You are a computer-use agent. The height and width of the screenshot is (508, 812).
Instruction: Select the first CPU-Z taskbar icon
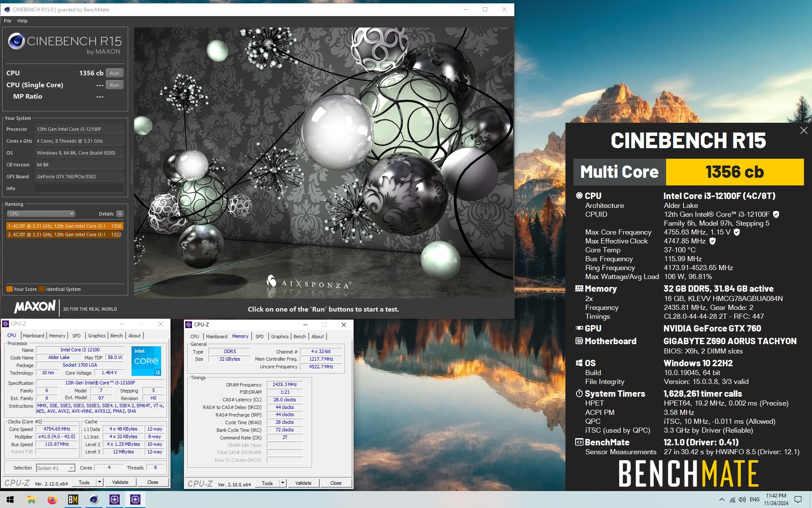pyautogui.click(x=114, y=500)
